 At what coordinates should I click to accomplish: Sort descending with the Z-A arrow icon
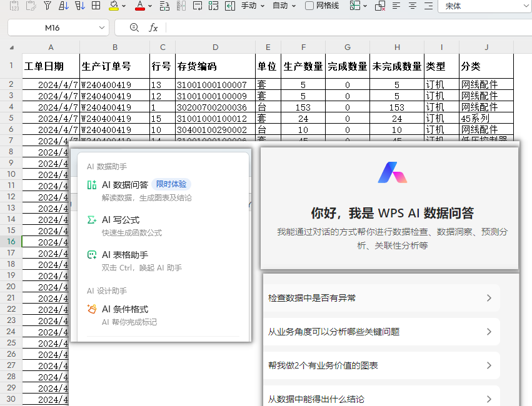coord(80,6)
